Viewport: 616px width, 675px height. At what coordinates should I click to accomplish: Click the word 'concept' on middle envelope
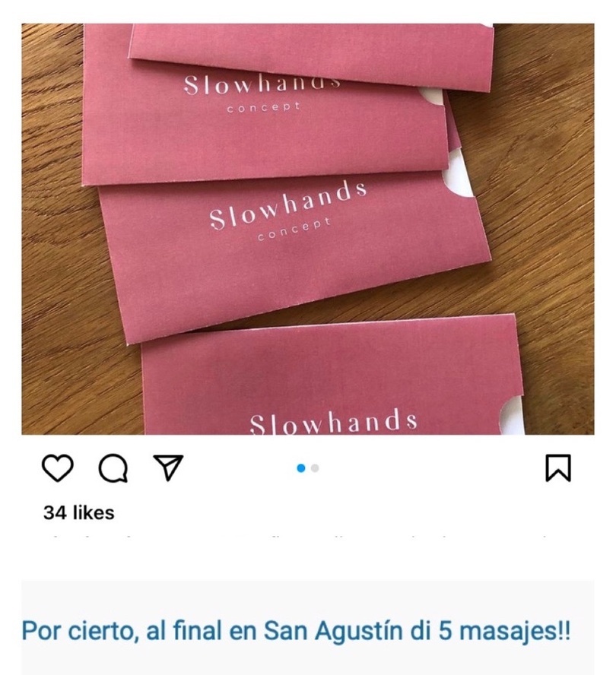pos(294,229)
